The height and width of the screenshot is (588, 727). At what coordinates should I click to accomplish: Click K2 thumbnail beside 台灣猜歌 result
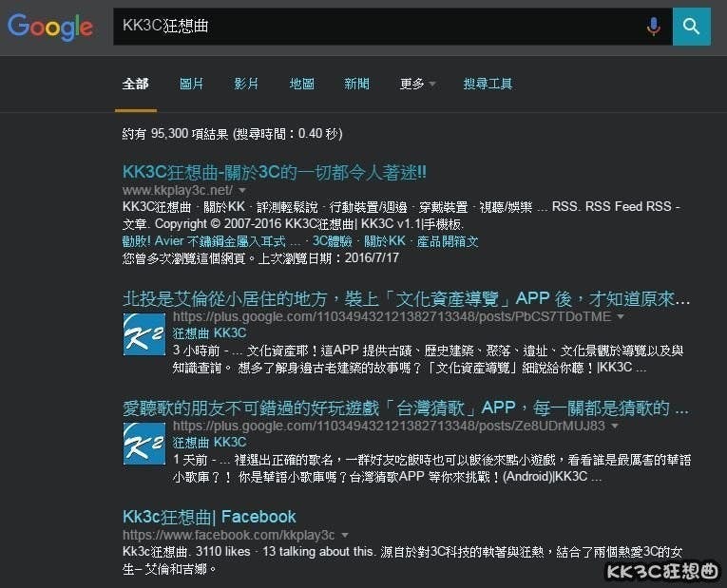coord(144,444)
